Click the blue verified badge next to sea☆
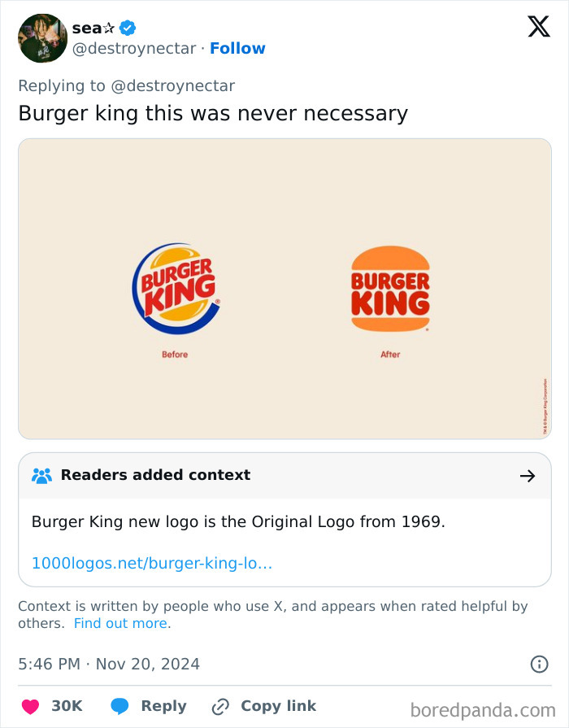569x728 pixels. 126,27
